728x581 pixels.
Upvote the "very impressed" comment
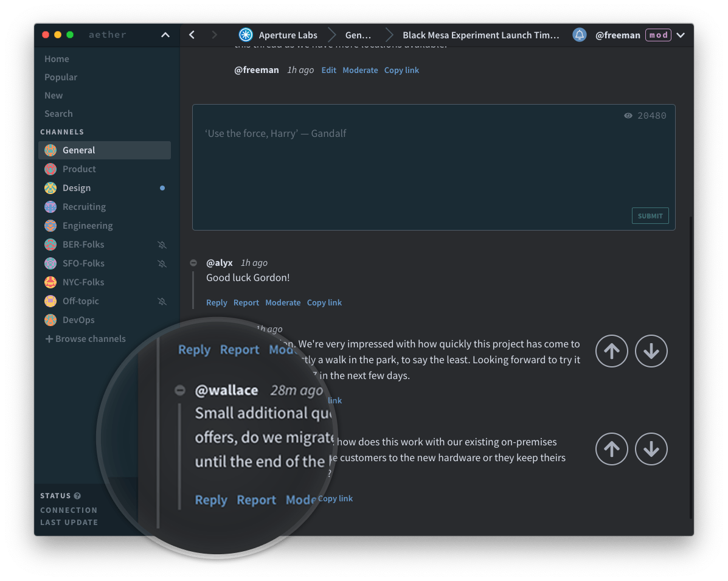[x=611, y=351]
